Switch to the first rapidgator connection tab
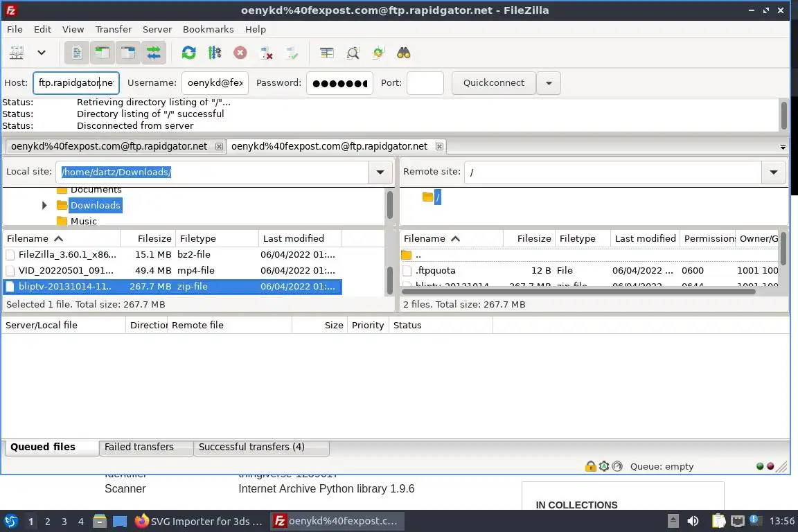The width and height of the screenshot is (798, 532). pos(109,146)
